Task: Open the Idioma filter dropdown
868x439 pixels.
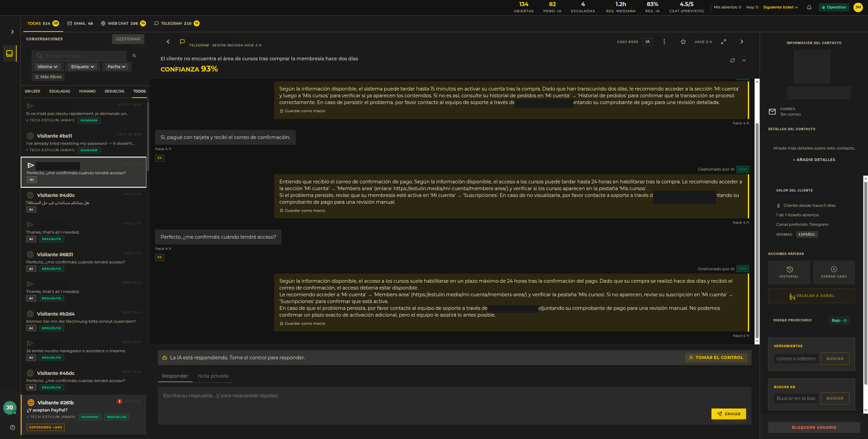Action: tap(47, 67)
